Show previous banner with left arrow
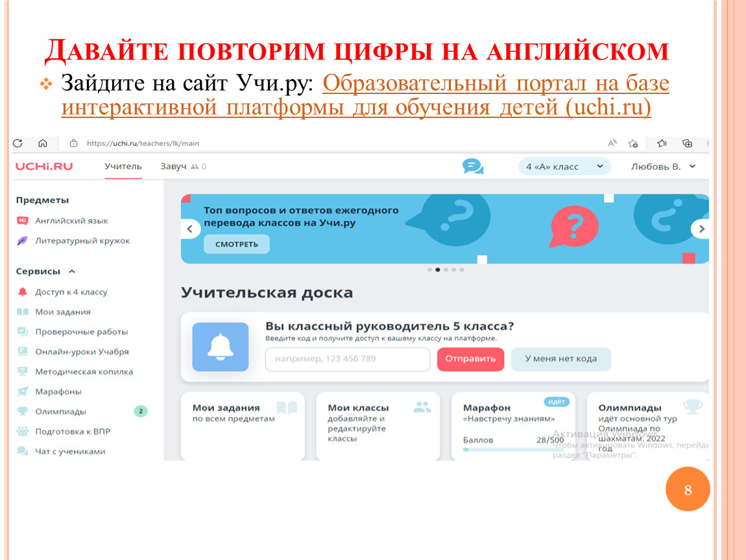Viewport: 746px width, 560px height. [190, 229]
